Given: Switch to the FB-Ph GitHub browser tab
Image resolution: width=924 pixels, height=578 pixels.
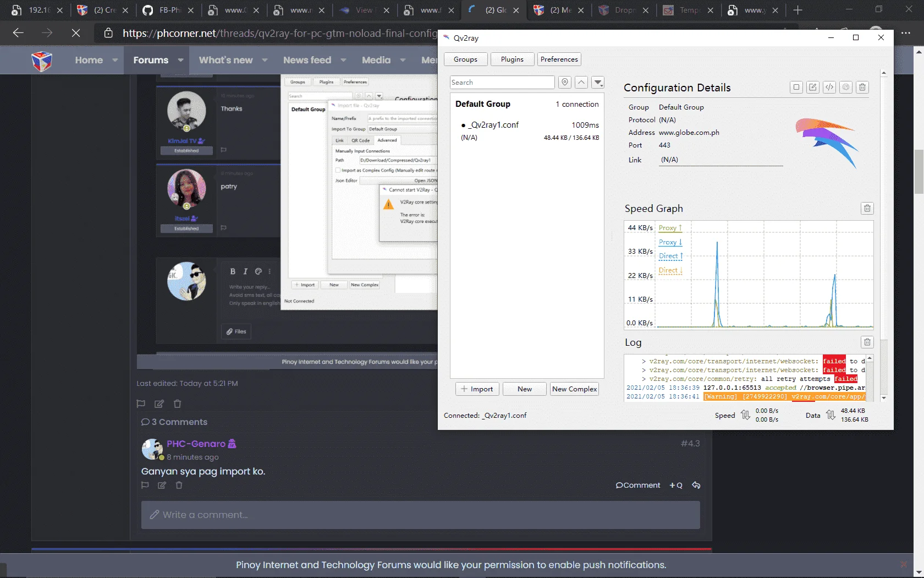Looking at the screenshot, I should (x=168, y=10).
